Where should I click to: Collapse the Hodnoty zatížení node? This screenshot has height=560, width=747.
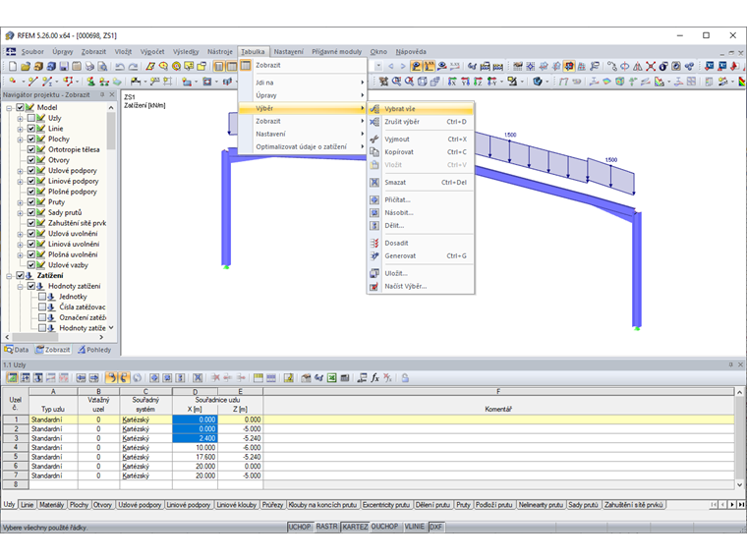(x=20, y=286)
